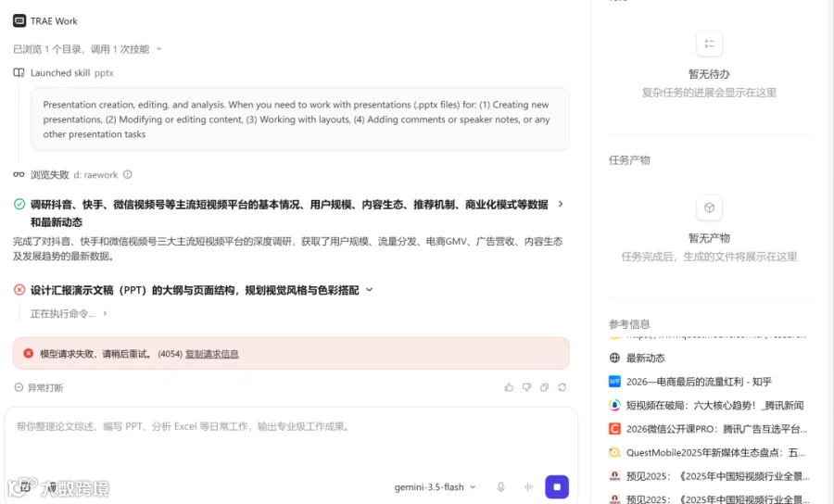This screenshot has height=504, width=834.
Task: Click the 异常打断 label
Action: (45, 388)
